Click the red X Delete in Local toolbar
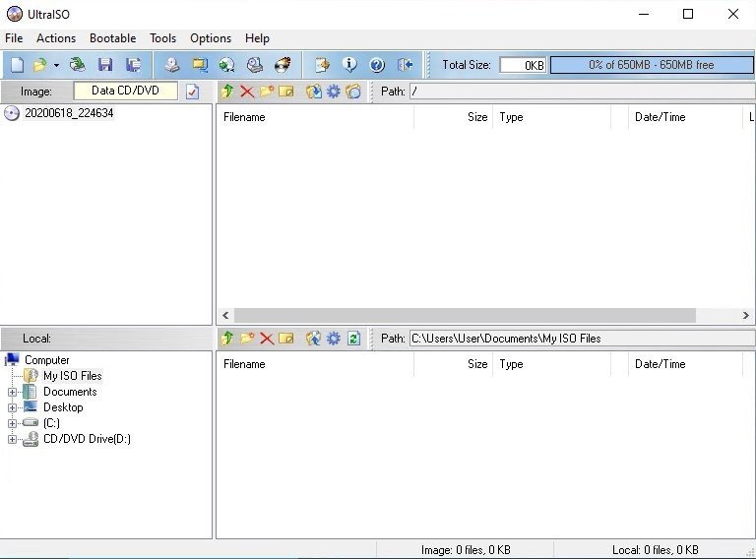This screenshot has width=756, height=559. (x=267, y=339)
